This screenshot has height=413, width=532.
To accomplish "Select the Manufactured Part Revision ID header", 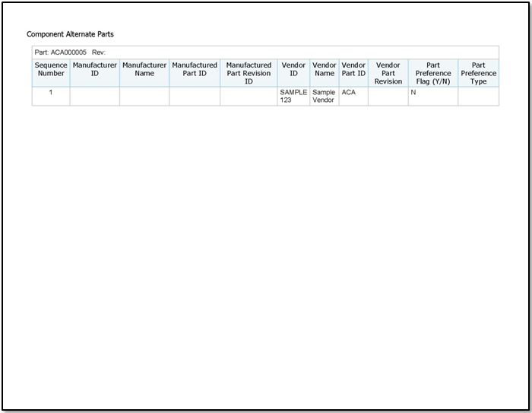I will coord(249,73).
